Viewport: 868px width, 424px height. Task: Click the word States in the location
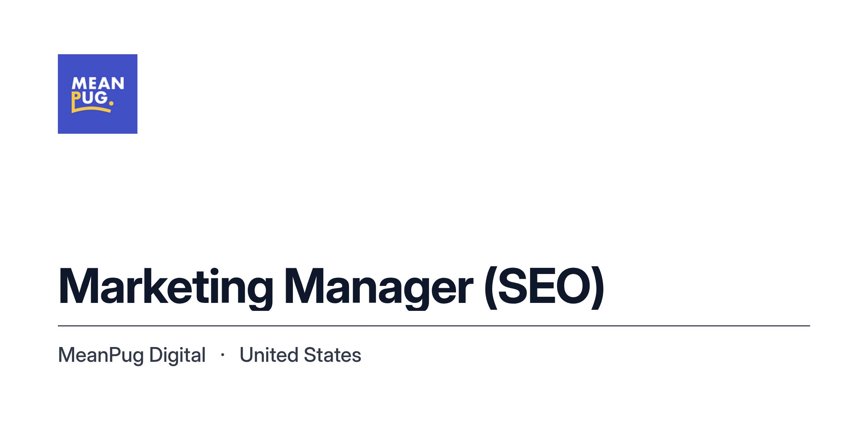coord(332,355)
